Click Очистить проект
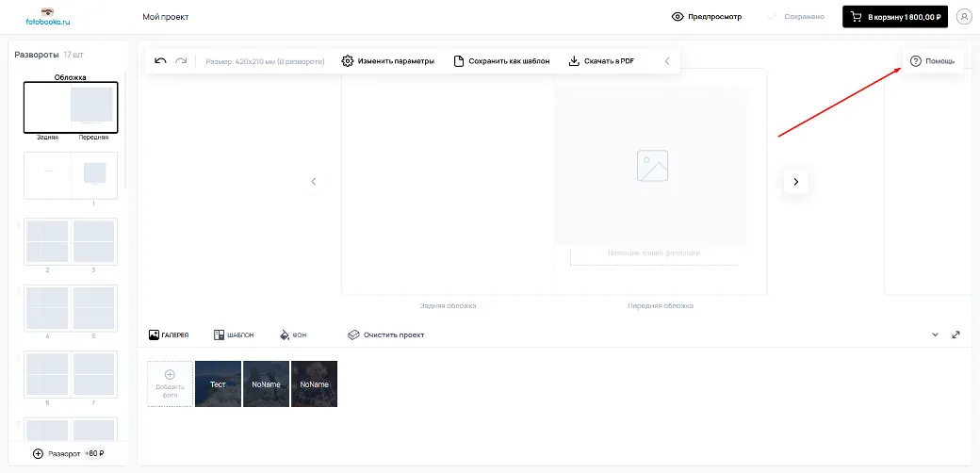The image size is (980, 473). pos(385,334)
